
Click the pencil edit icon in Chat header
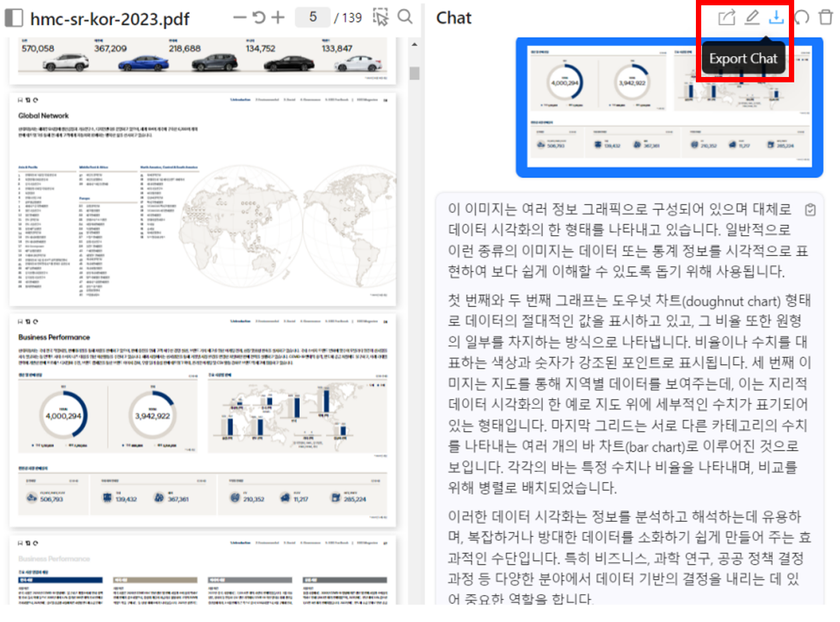[x=752, y=17]
